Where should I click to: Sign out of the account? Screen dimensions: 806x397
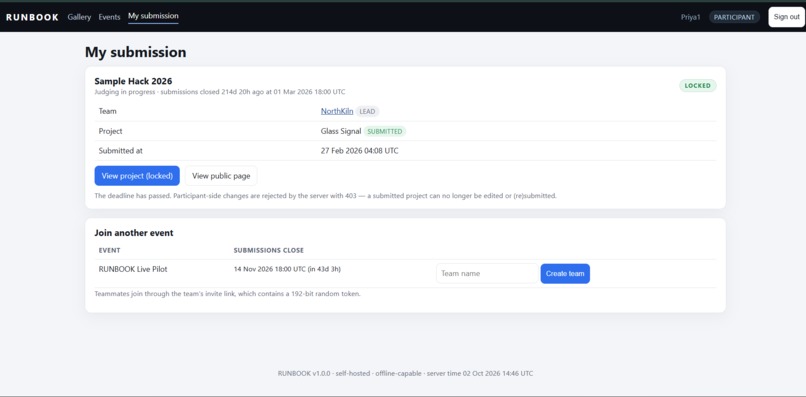(x=786, y=17)
